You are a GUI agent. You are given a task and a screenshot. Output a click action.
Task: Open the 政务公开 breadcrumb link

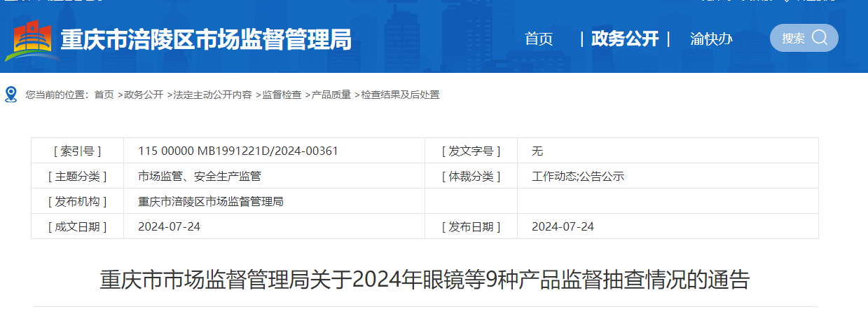[x=144, y=95]
